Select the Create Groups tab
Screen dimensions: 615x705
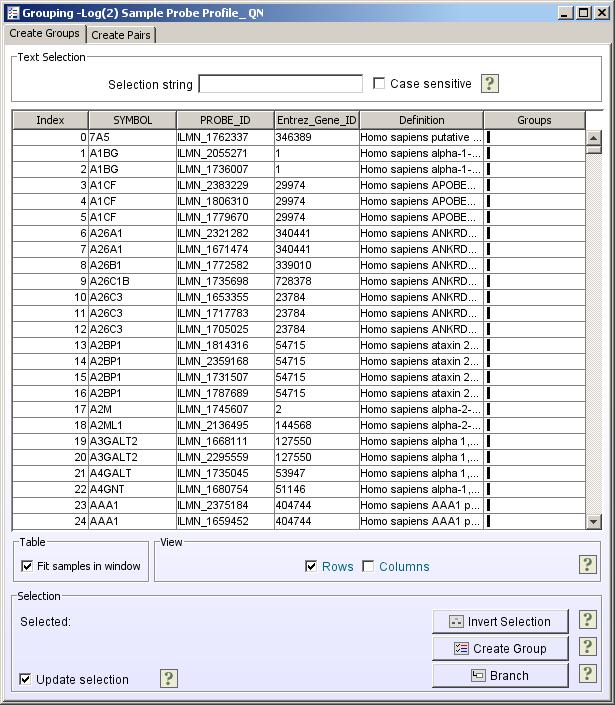tap(45, 33)
